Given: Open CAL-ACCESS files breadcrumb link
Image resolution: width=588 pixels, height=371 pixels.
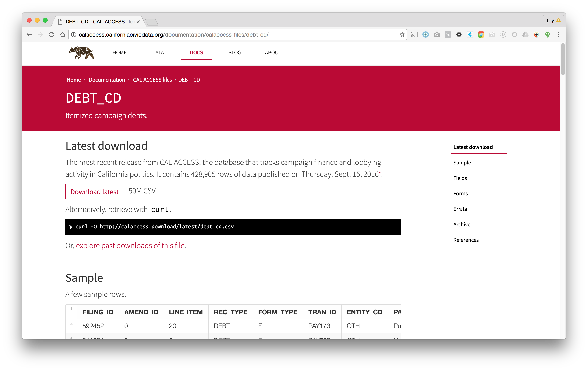Looking at the screenshot, I should click(152, 80).
